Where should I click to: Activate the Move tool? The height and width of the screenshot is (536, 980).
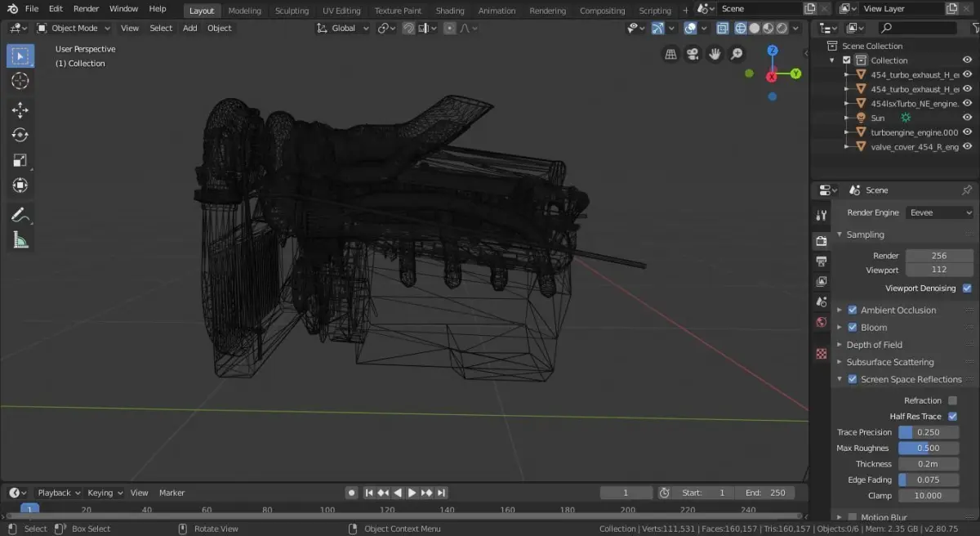point(20,110)
